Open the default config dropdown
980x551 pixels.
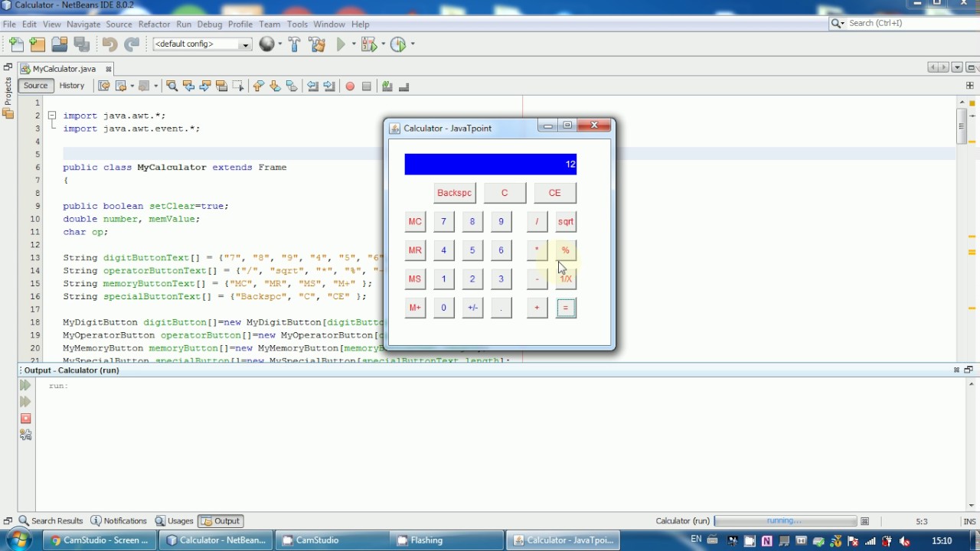203,44
